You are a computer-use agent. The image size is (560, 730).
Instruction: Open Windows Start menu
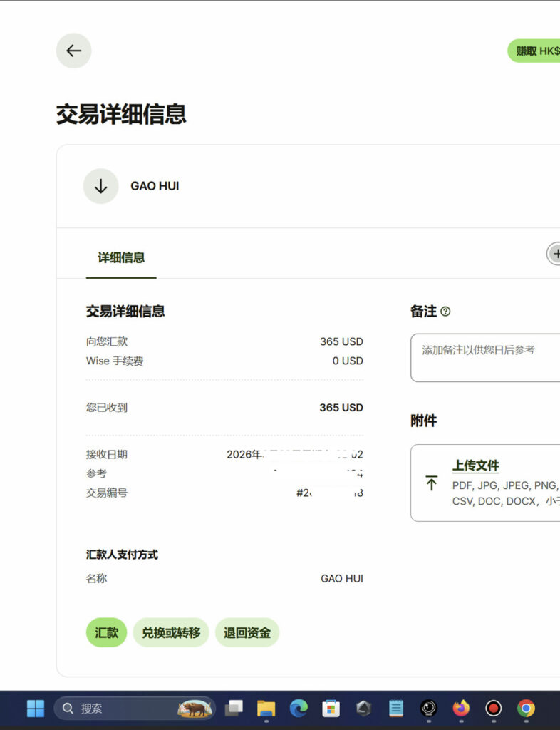pos(35,709)
